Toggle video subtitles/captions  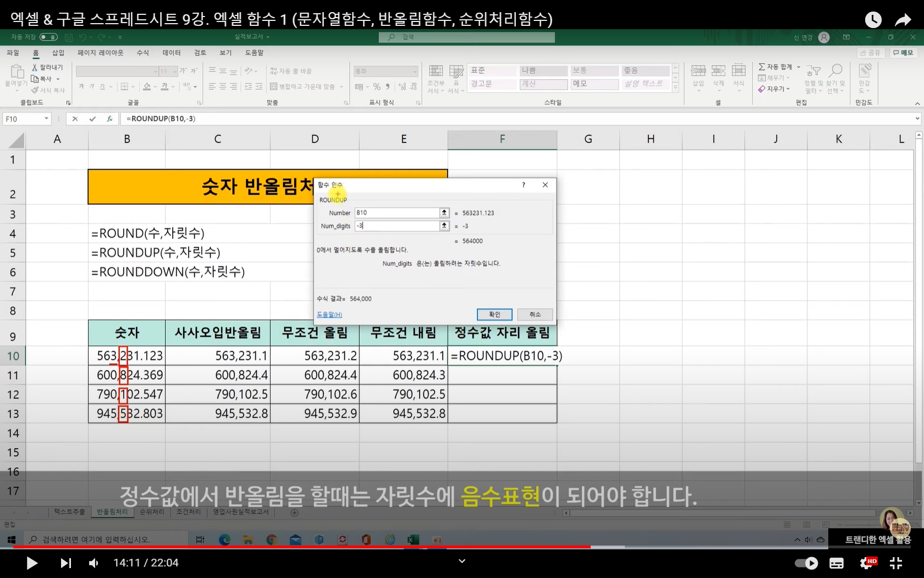[837, 563]
